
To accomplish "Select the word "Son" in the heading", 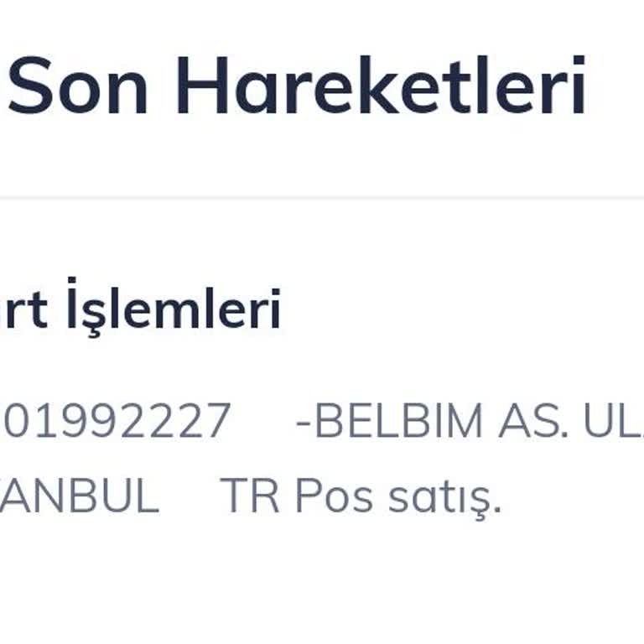I will (78, 87).
